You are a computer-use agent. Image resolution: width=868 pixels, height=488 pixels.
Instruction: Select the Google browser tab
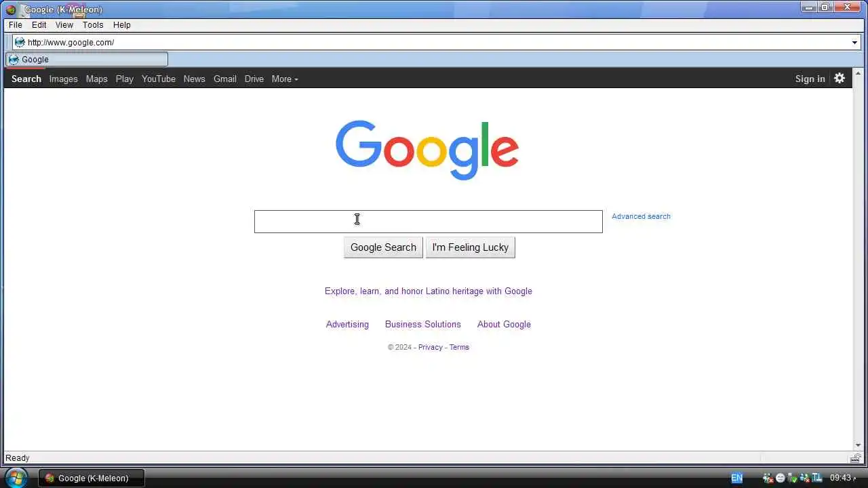tap(87, 60)
